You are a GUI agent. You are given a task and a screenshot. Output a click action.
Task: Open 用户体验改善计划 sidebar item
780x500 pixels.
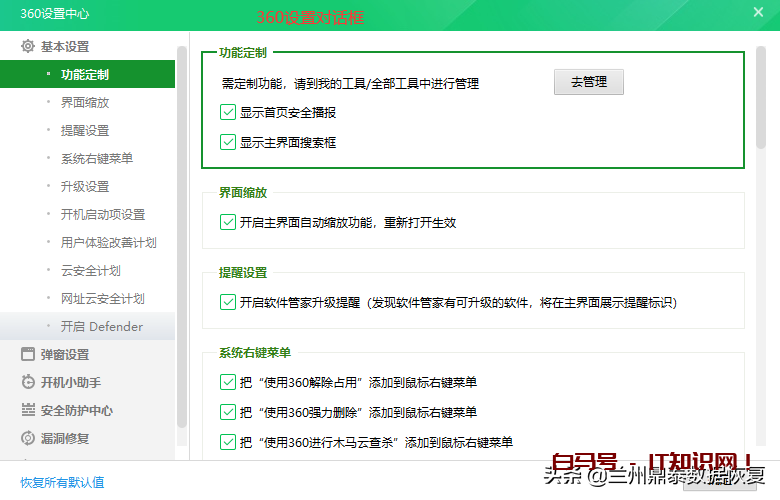click(x=88, y=242)
